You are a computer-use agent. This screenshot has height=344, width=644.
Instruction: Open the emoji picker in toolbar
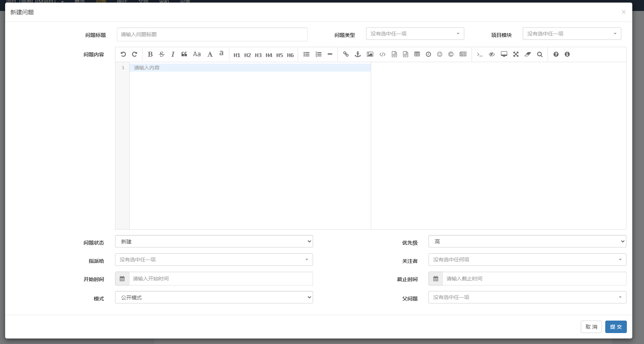[x=439, y=54]
